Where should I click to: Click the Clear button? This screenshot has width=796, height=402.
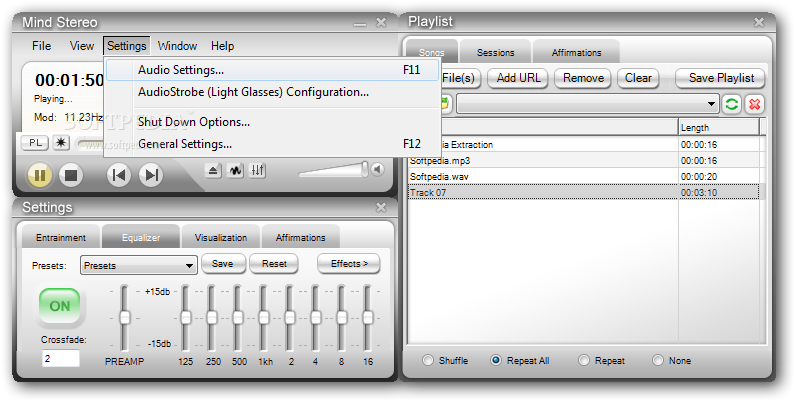638,78
